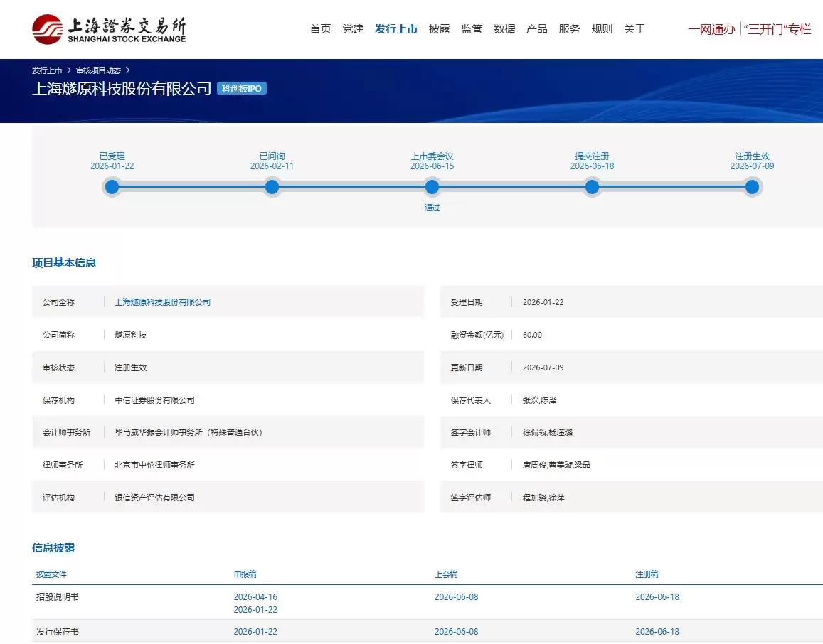The width and height of the screenshot is (823, 644).
Task: Click the 招股说明书 row label
Action: click(x=58, y=597)
